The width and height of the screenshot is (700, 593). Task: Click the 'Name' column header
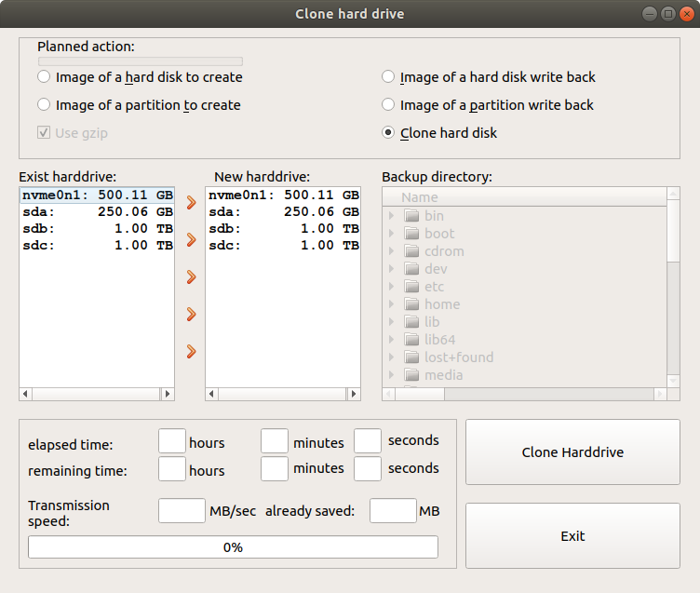(x=525, y=197)
